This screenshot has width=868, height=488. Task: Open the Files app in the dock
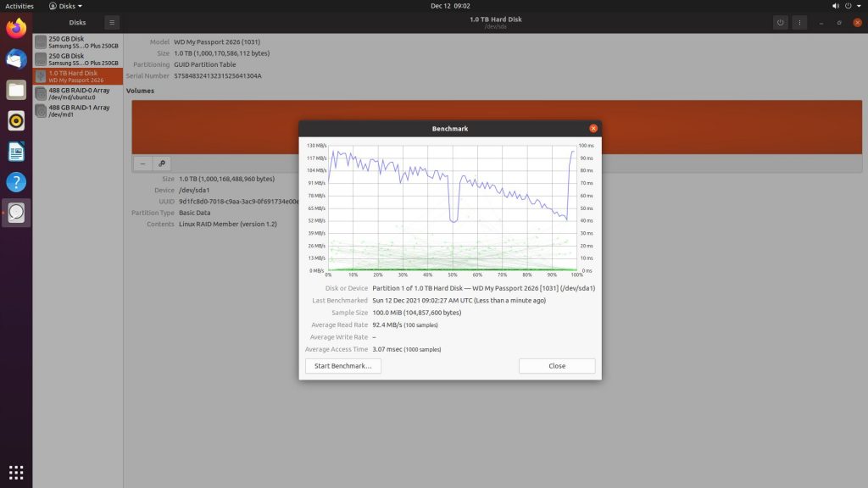(x=16, y=90)
